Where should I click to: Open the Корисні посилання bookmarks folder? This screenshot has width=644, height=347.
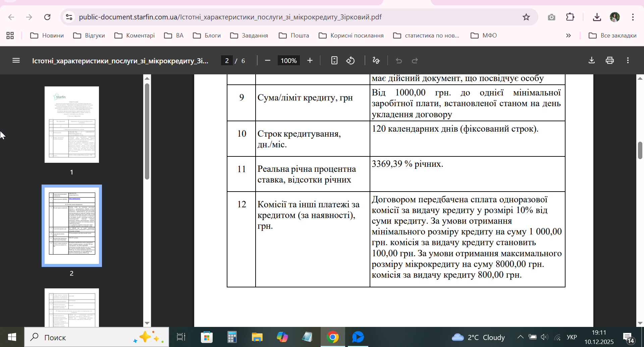coord(351,36)
